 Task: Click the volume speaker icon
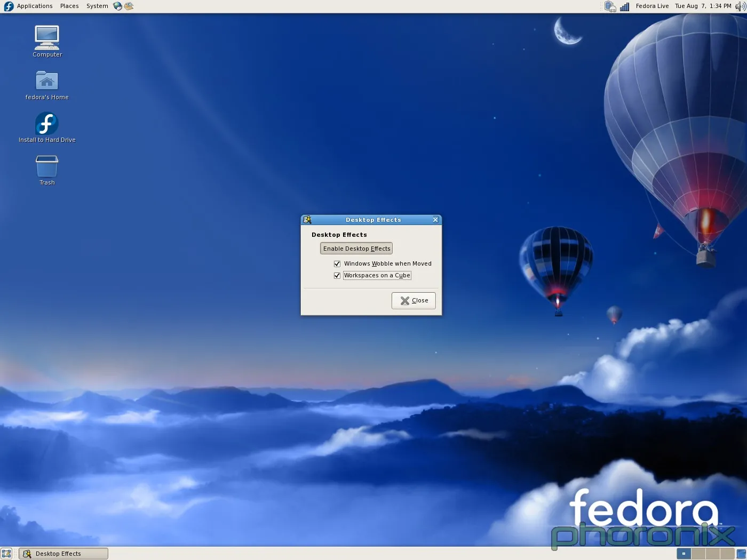point(740,6)
